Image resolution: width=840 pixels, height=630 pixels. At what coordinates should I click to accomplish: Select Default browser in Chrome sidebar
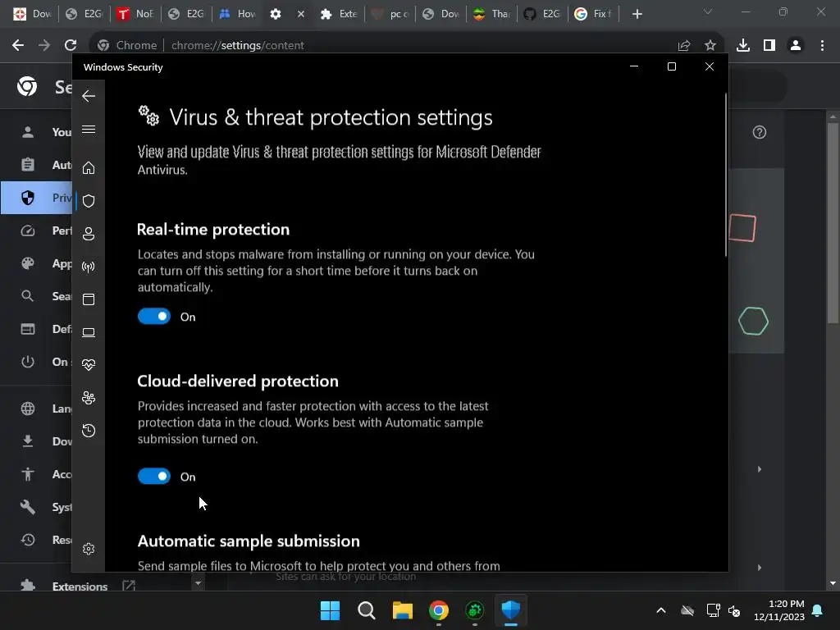(x=36, y=329)
